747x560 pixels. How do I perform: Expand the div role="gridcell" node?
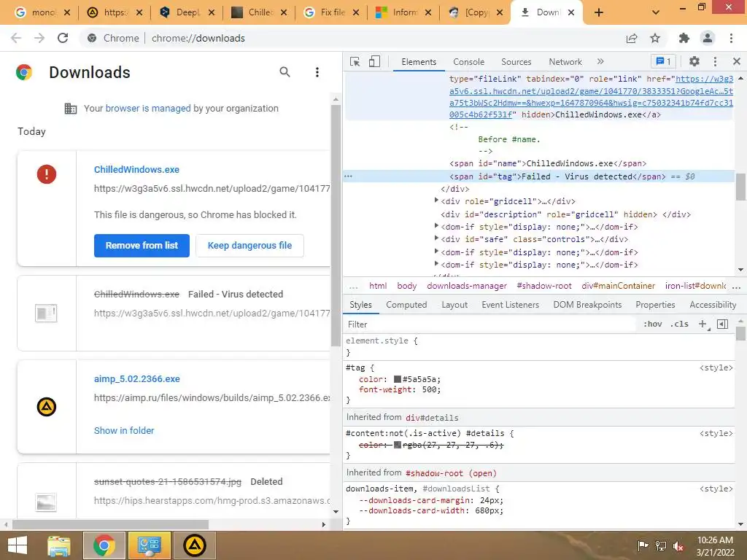tap(436, 201)
